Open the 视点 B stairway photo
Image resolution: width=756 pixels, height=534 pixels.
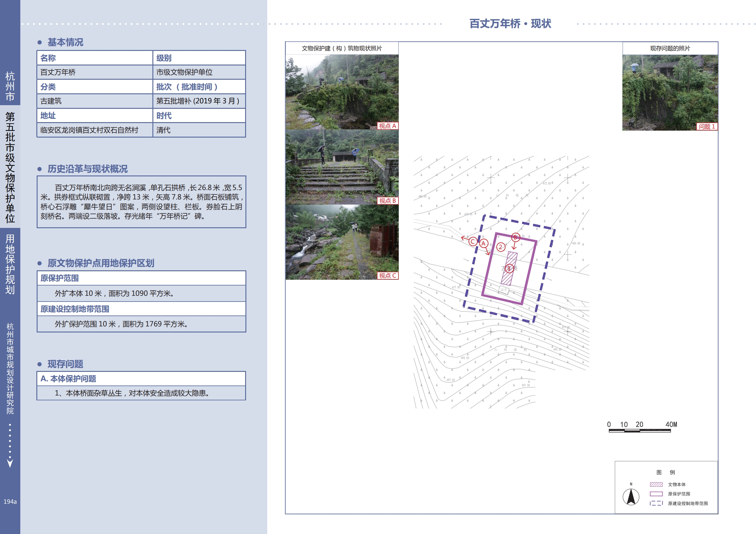342,167
